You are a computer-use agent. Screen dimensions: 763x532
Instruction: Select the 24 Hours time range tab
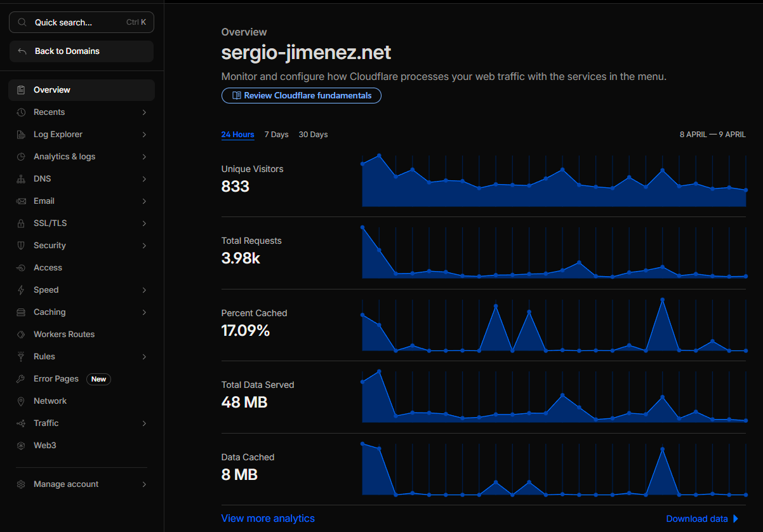tap(237, 135)
